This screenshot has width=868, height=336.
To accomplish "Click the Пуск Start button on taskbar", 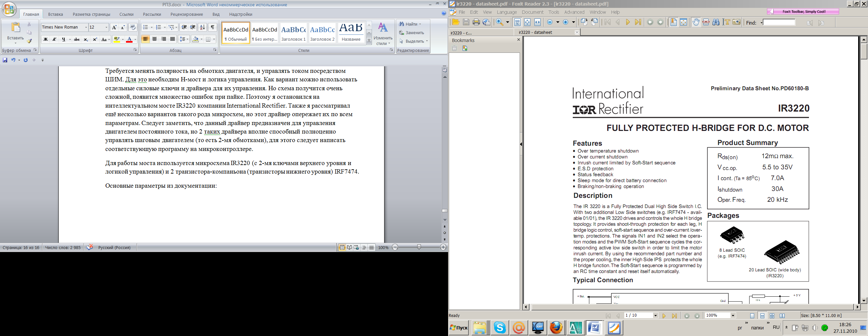I will (459, 327).
